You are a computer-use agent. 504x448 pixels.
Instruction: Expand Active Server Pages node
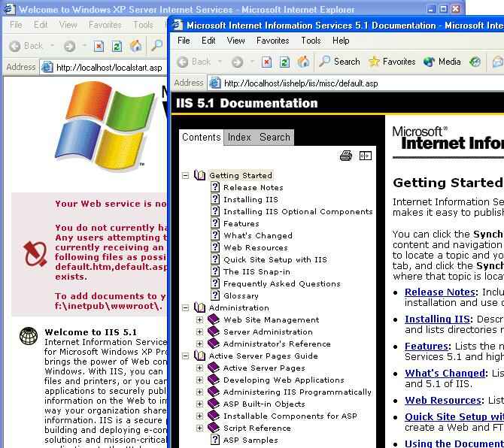click(x=199, y=368)
